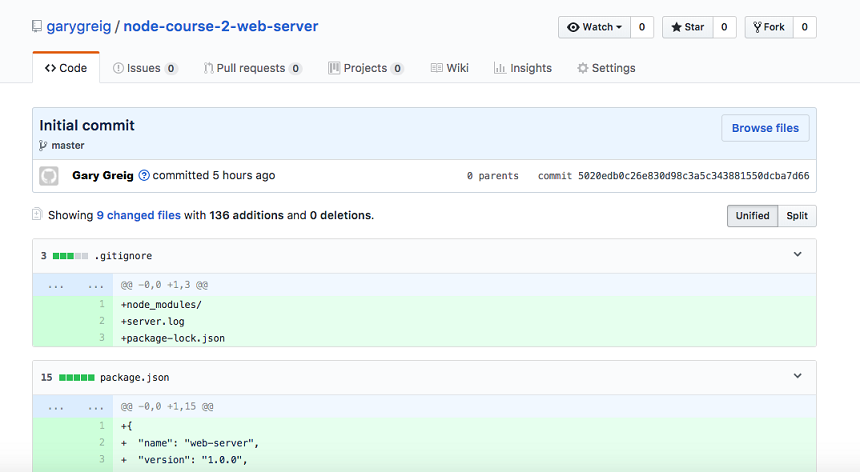Click the Star button
860x472 pixels.
point(686,27)
